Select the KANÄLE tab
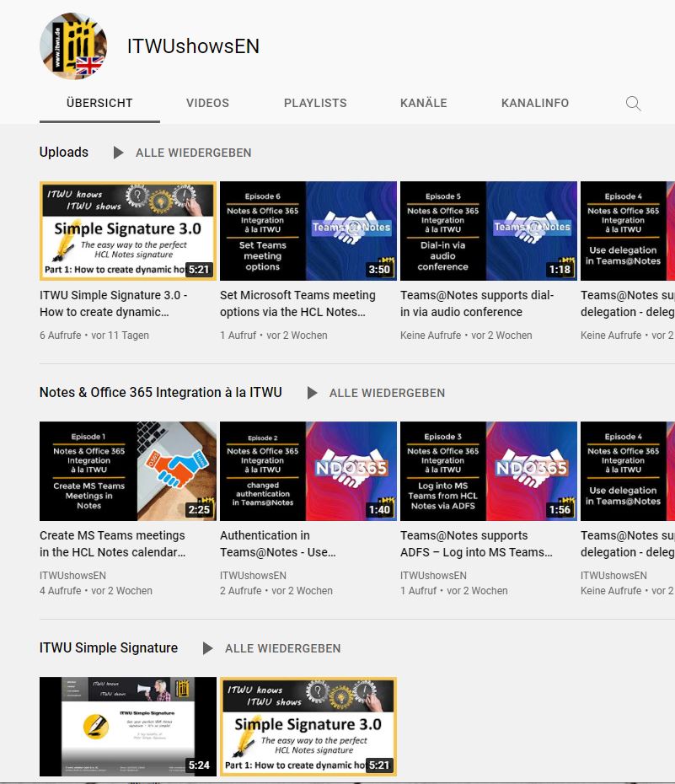 [x=424, y=103]
